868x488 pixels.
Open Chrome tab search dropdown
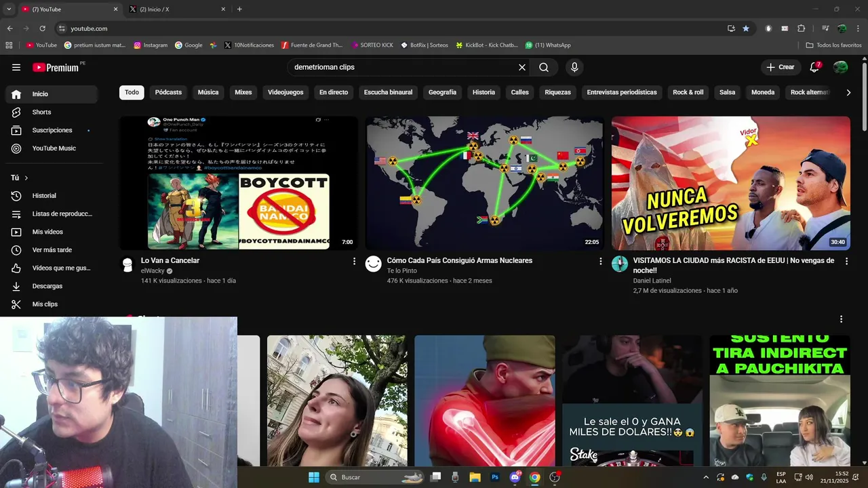[9, 9]
